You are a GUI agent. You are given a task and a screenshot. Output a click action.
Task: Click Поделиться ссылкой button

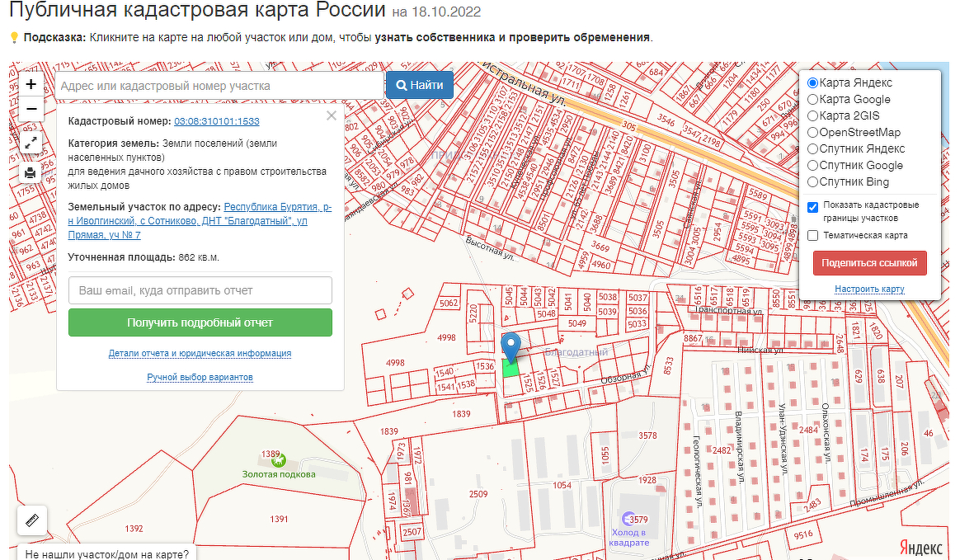pyautogui.click(x=869, y=263)
